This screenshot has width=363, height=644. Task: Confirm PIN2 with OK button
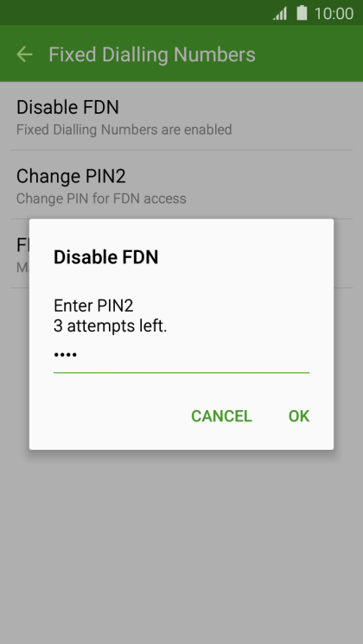pos(299,416)
